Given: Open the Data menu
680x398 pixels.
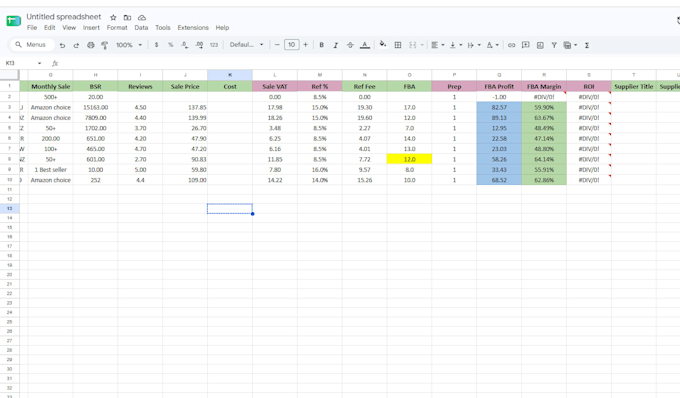Looking at the screenshot, I should tap(141, 28).
